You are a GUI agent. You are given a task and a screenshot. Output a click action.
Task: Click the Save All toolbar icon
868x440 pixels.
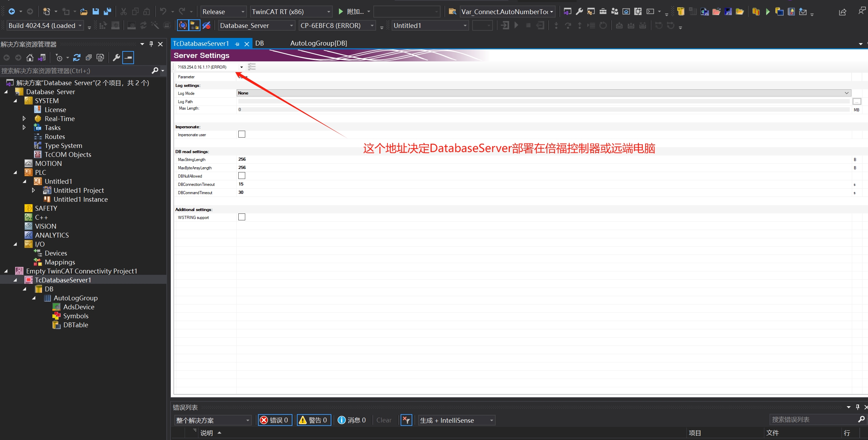tap(107, 12)
